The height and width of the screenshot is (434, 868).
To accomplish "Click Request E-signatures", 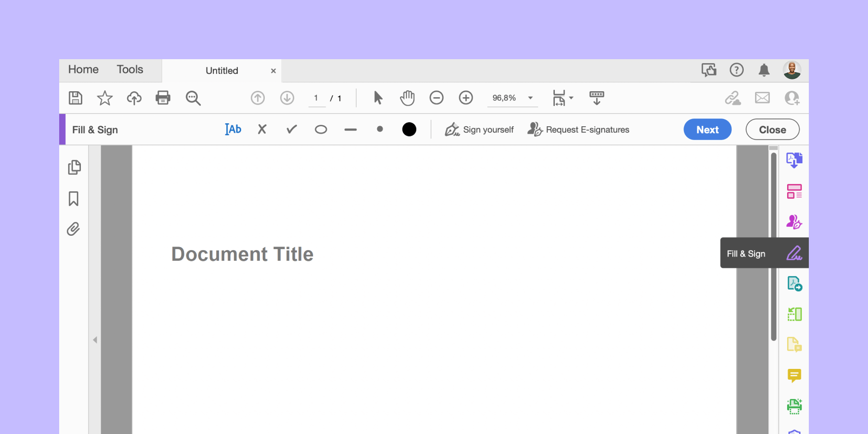I will pyautogui.click(x=578, y=129).
